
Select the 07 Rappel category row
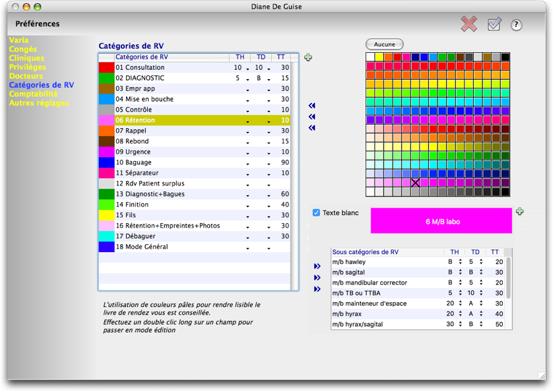click(x=195, y=131)
